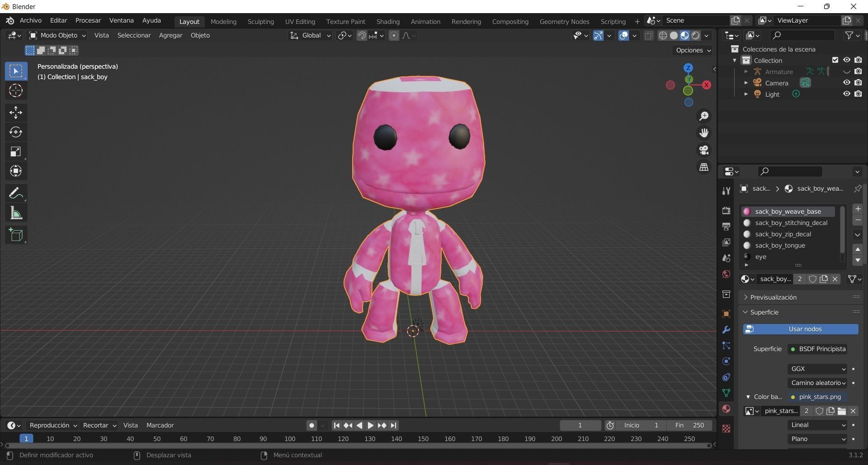Click the BSDF Principista surface shader button
Screen dimensions: 868x465
click(x=817, y=349)
